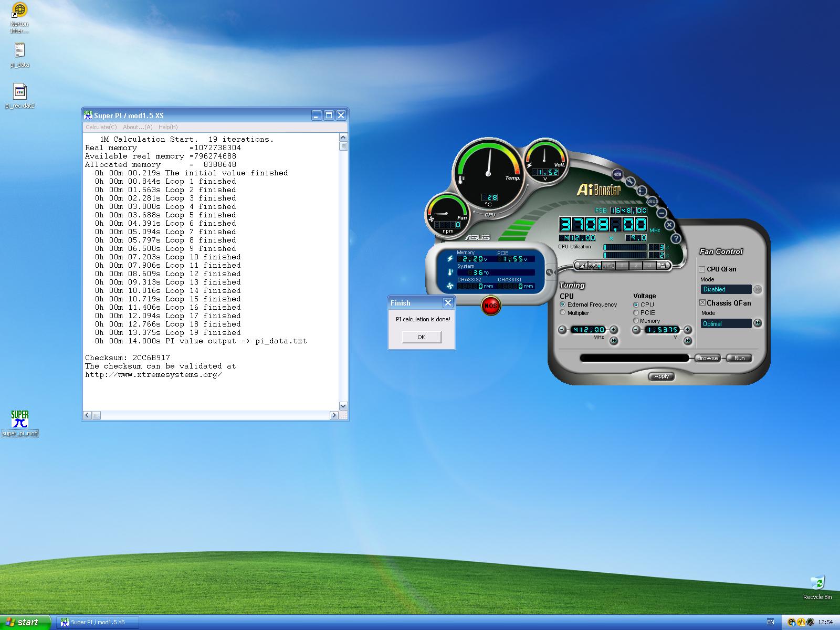Click the greyed sort icon in AI Booster toolbar
The height and width of the screenshot is (630, 840).
[x=608, y=266]
